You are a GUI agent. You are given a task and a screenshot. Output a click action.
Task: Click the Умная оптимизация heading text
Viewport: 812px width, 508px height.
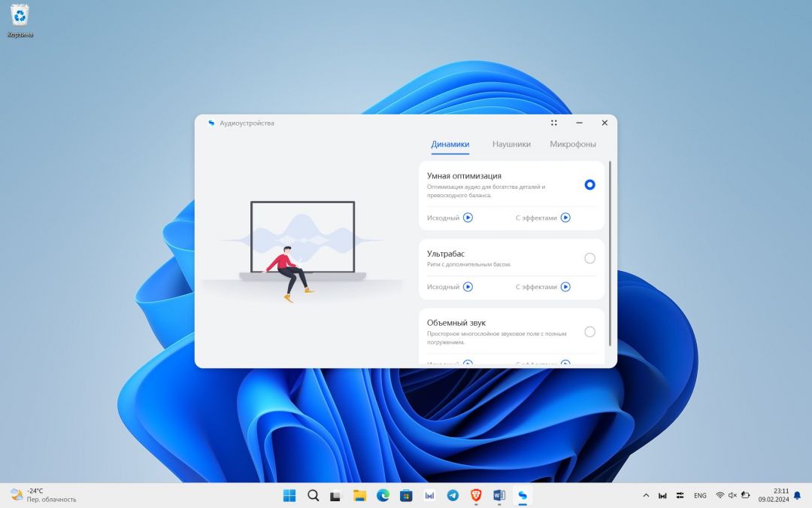pyautogui.click(x=464, y=175)
